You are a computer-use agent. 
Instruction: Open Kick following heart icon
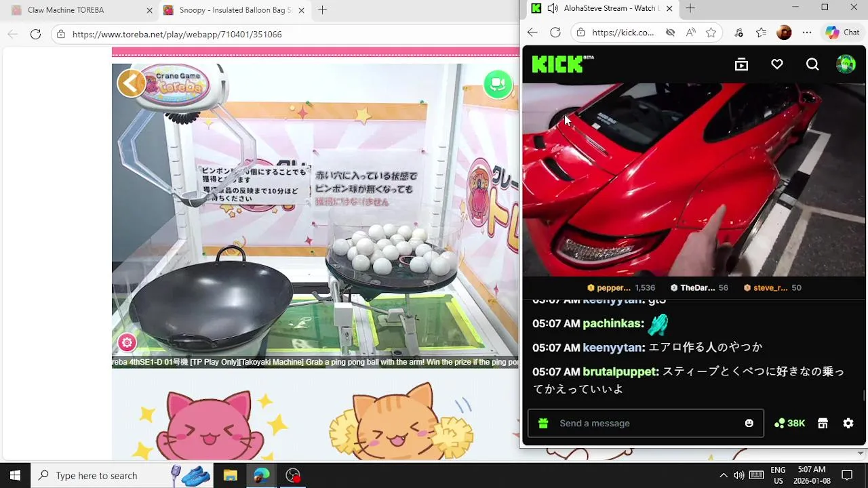(777, 64)
